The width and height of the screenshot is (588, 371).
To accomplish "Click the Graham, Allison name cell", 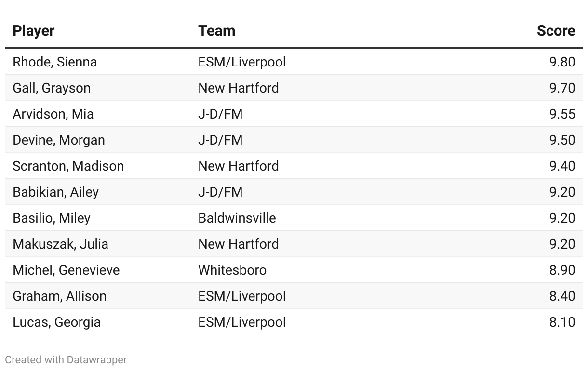I will pos(60,296).
